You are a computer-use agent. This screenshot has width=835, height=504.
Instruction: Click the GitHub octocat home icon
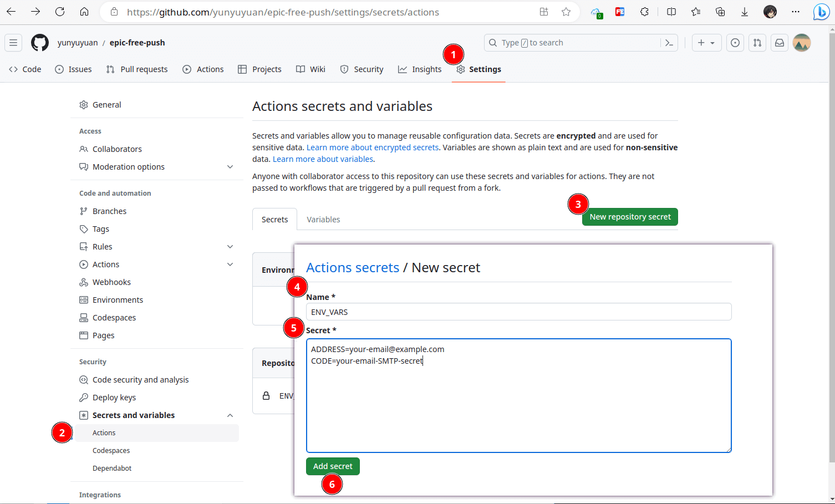pyautogui.click(x=39, y=42)
